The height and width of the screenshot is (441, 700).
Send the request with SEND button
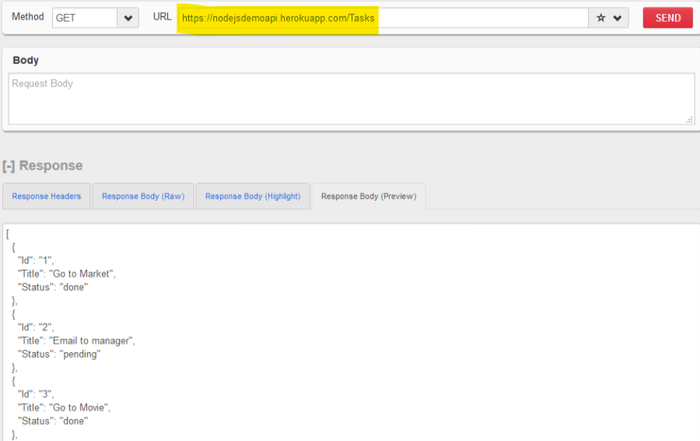click(x=668, y=18)
